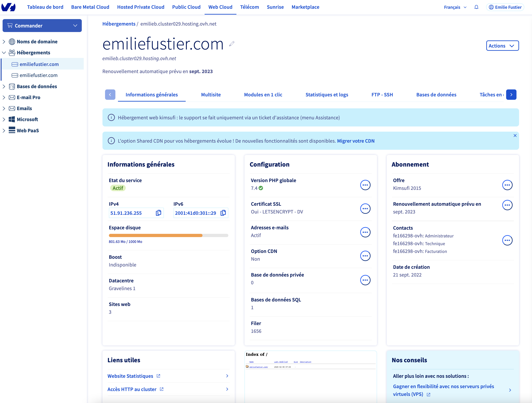Open the notifications bell icon
The image size is (532, 403).
476,7
